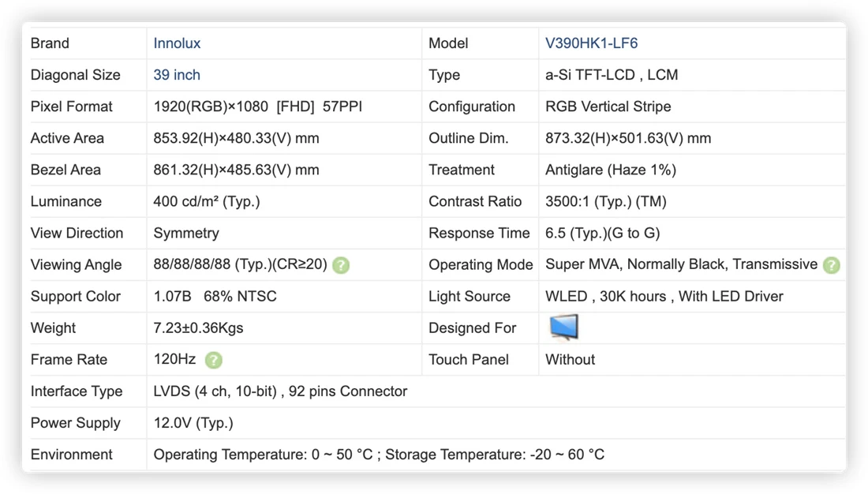The width and height of the screenshot is (868, 494).
Task: Click the Weight row label
Action: click(53, 327)
